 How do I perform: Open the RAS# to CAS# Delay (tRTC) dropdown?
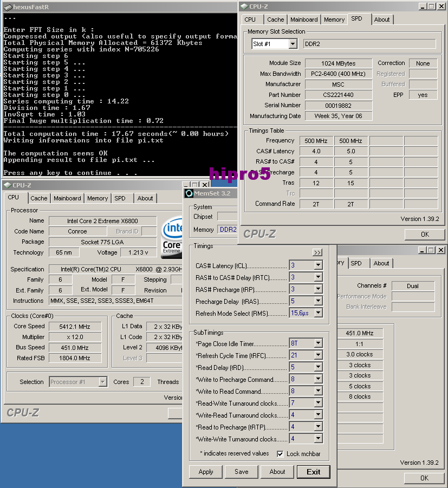[x=318, y=277]
